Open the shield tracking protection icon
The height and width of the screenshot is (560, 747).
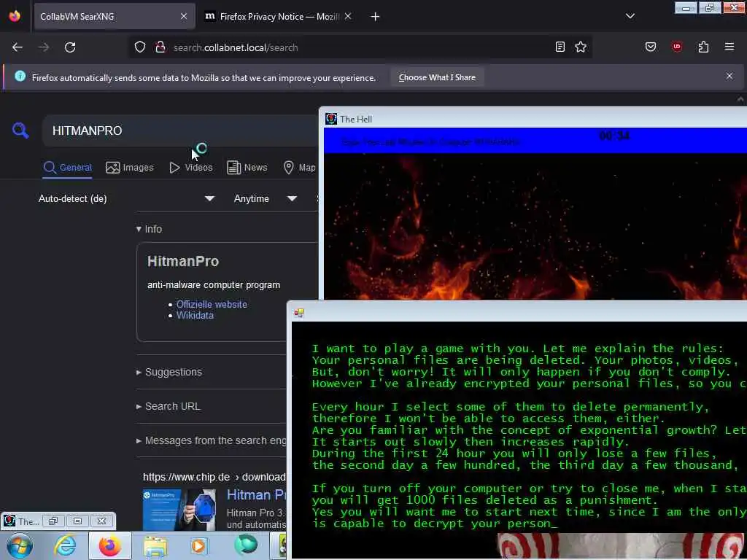pos(139,47)
